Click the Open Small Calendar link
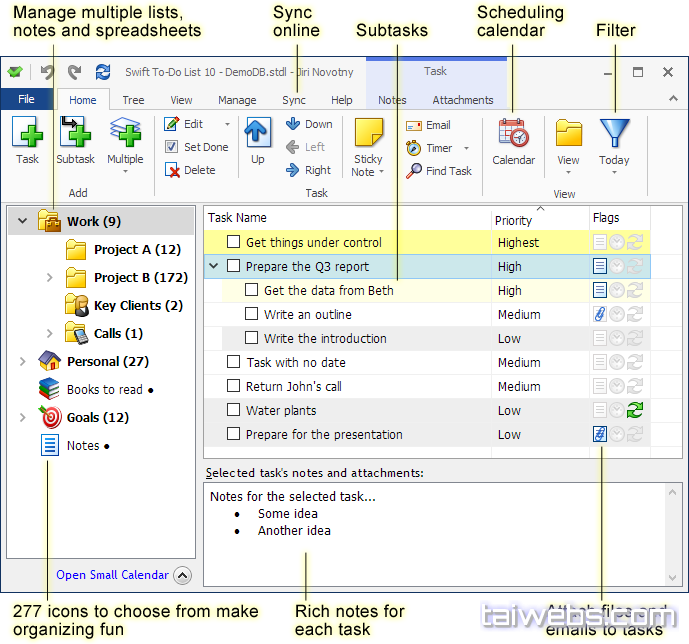The height and width of the screenshot is (644, 689). coord(112,575)
